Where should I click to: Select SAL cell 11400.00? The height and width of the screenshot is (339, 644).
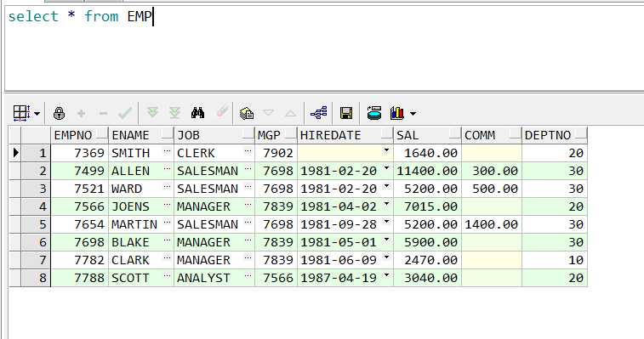pyautogui.click(x=428, y=171)
